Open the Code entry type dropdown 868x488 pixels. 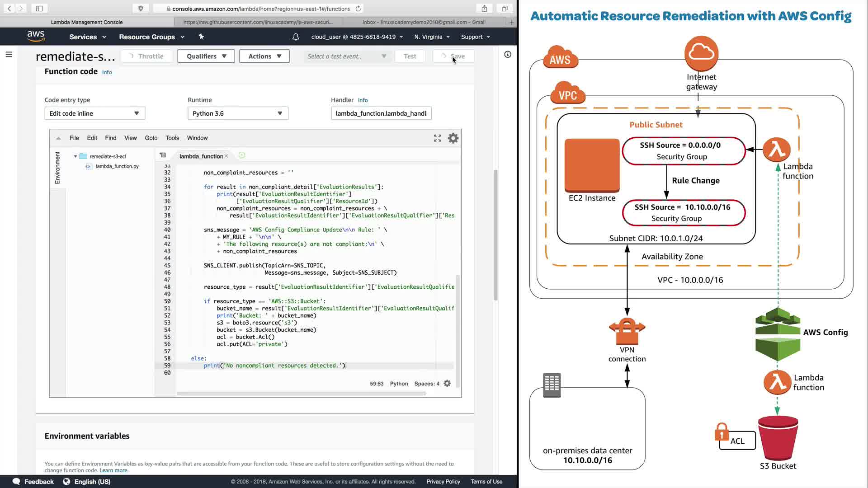coord(94,113)
